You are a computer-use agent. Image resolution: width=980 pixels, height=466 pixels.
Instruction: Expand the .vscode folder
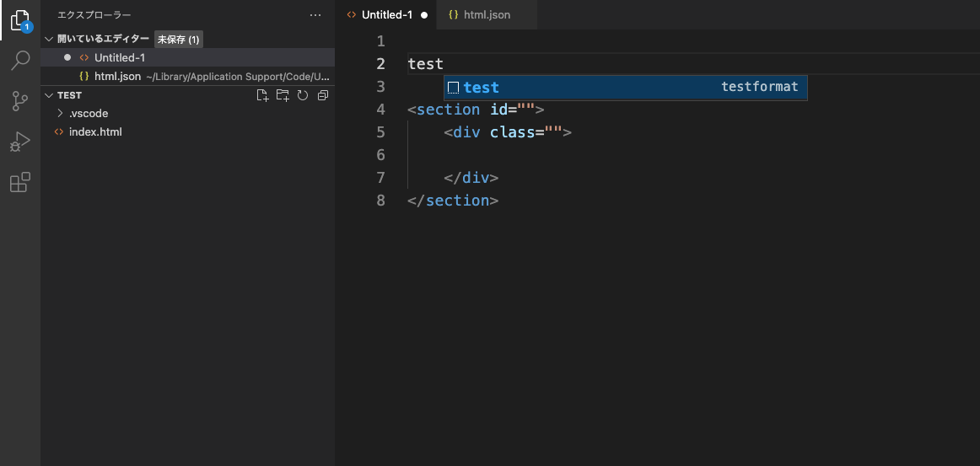coord(60,114)
